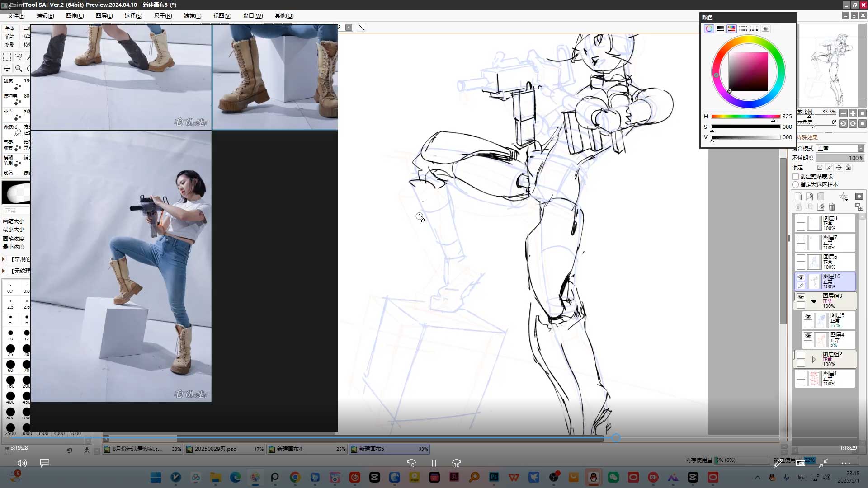
Task: Delete the layer with the trash icon
Action: pos(832,207)
